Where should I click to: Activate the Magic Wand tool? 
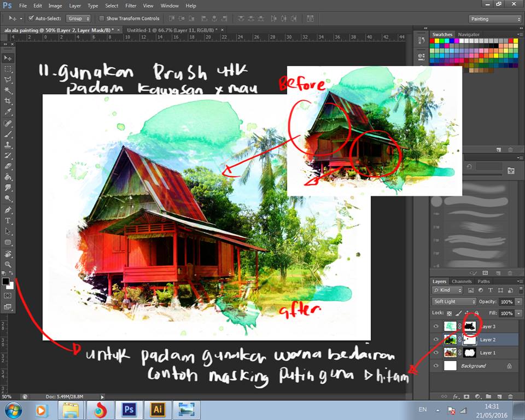pyautogui.click(x=8, y=90)
